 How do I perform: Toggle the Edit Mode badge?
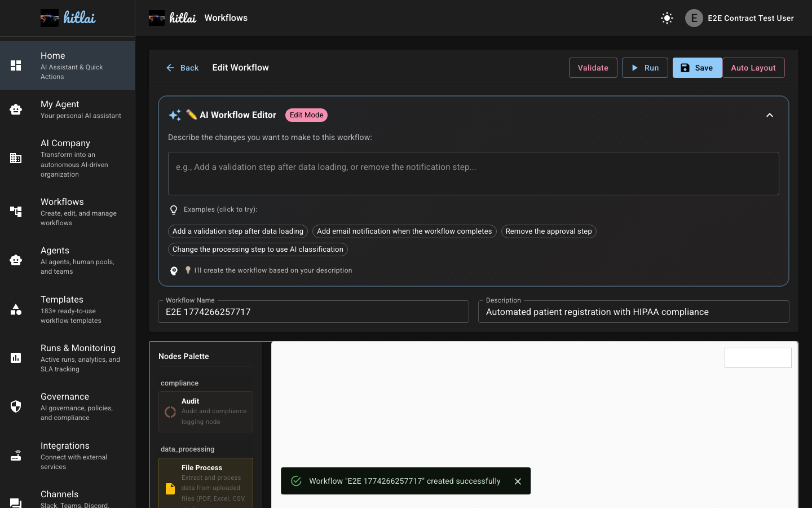tap(306, 115)
